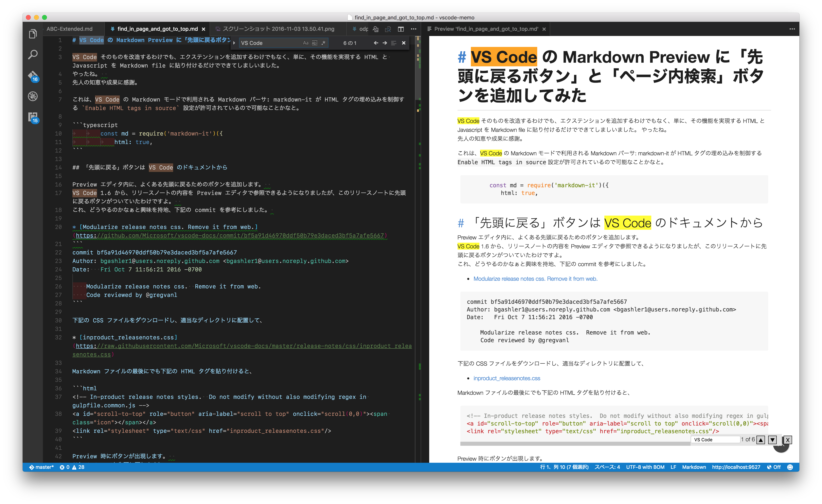This screenshot has height=504, width=822.
Task: Split the editor using the side-by-side icon
Action: tap(401, 29)
